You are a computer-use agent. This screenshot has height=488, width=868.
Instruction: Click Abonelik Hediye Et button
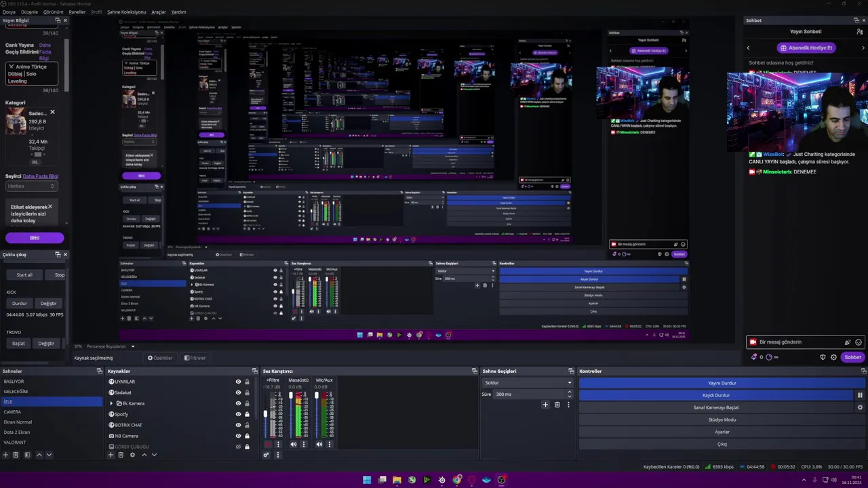pos(806,48)
